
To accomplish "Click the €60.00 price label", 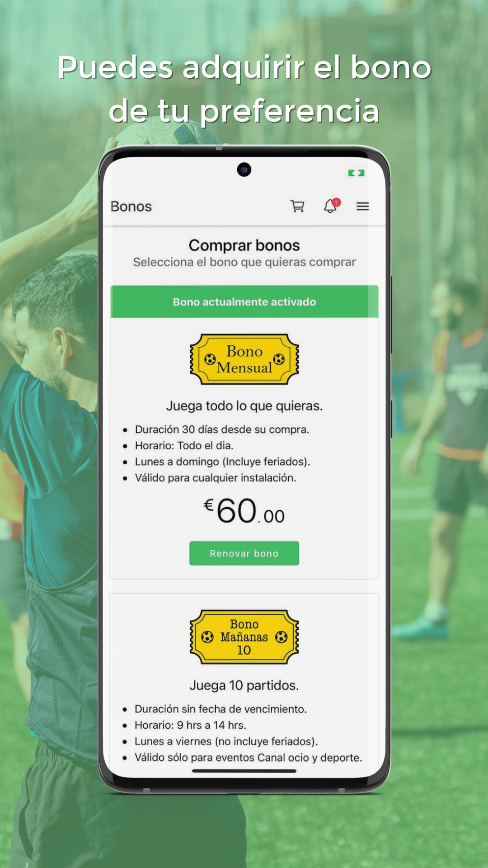I will pos(244,511).
